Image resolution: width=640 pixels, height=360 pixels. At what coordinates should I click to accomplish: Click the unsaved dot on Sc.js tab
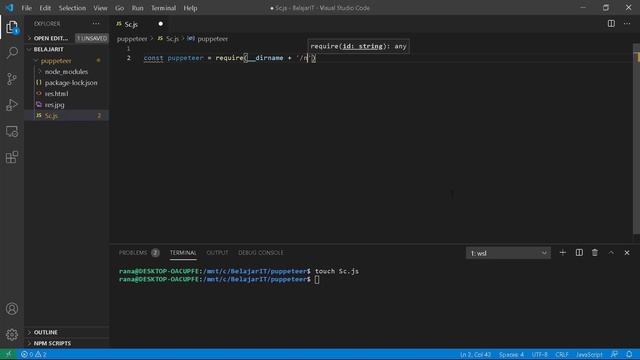(x=160, y=24)
